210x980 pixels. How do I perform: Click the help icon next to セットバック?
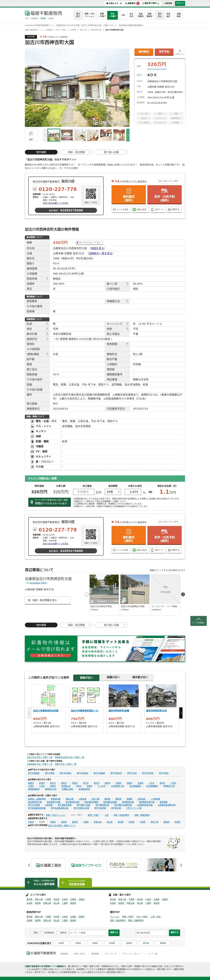pyautogui.click(x=127, y=324)
